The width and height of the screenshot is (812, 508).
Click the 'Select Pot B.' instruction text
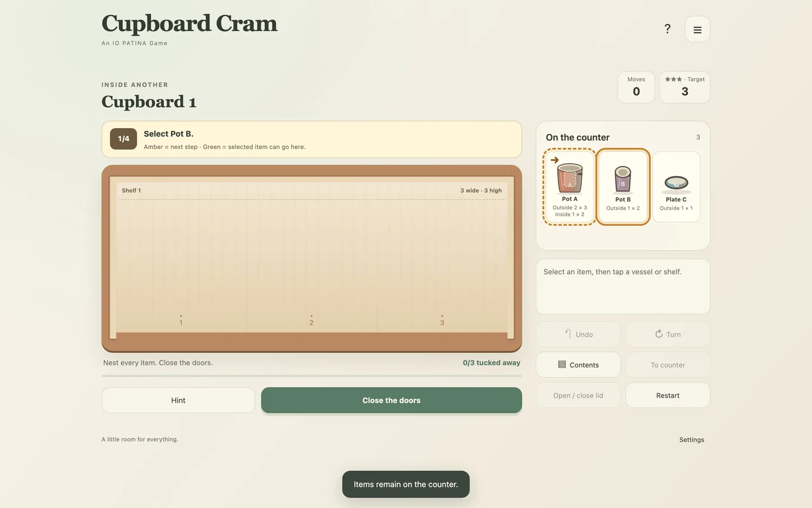pos(169,134)
